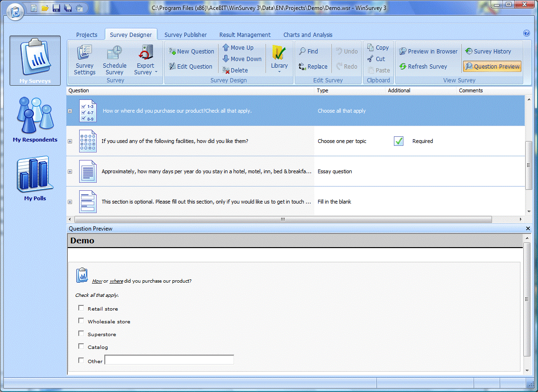The image size is (538, 392).
Task: Click the New document quick-access icon
Action: point(34,8)
